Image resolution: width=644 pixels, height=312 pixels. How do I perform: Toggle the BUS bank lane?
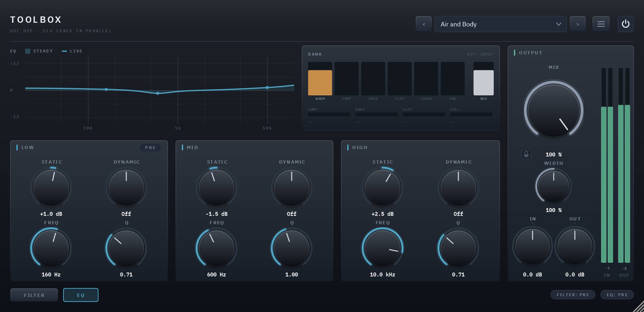pyautogui.click(x=484, y=79)
